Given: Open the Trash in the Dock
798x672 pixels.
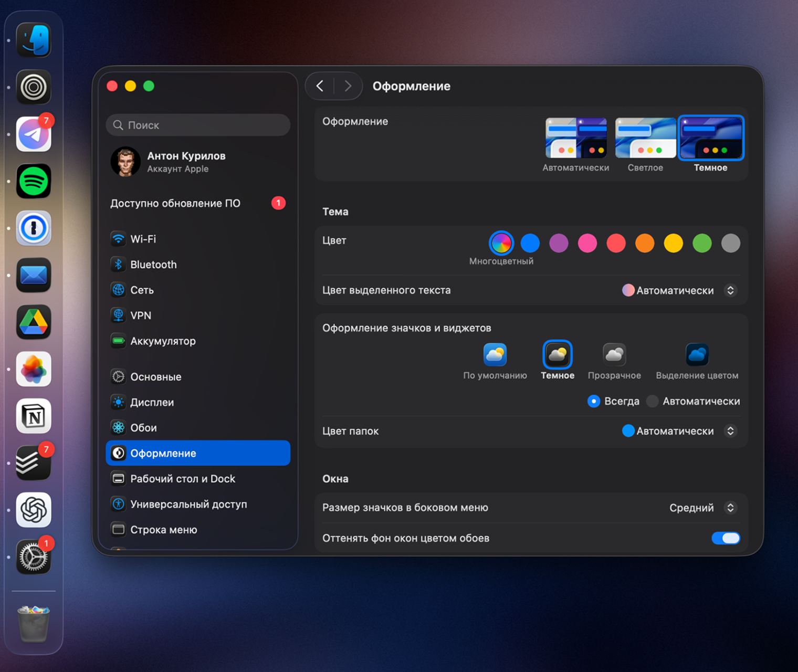Looking at the screenshot, I should 34,623.
